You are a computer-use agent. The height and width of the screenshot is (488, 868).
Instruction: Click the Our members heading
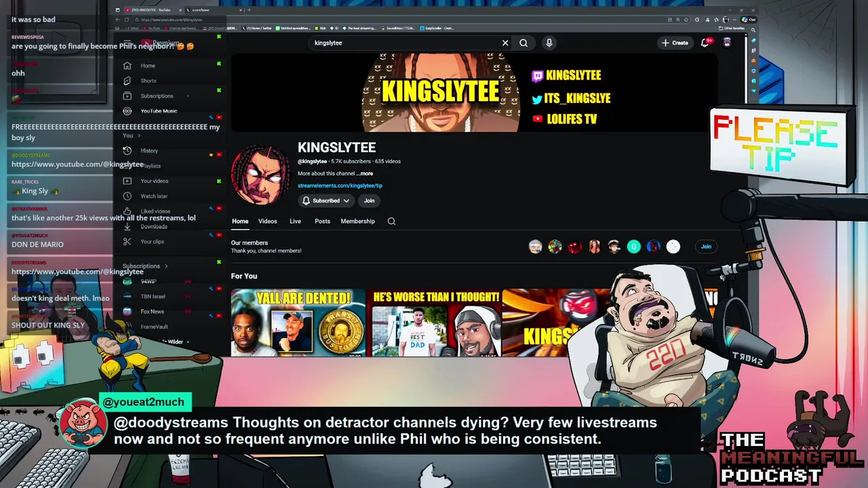tap(250, 243)
